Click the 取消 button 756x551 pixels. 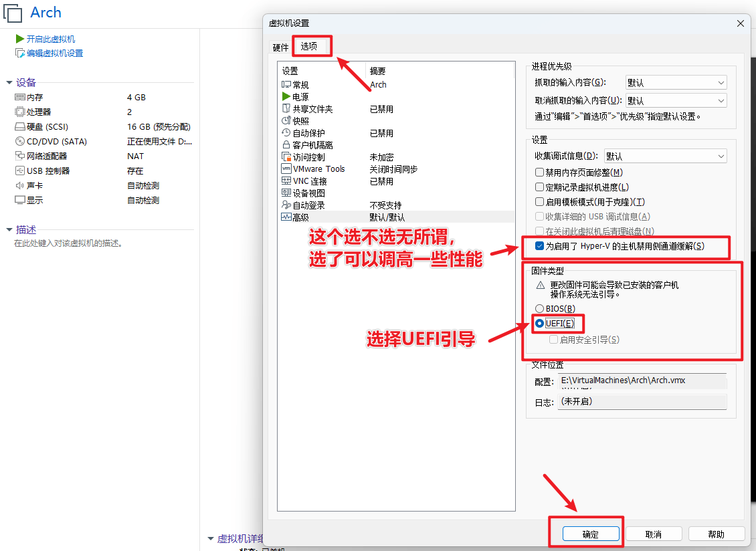point(653,534)
